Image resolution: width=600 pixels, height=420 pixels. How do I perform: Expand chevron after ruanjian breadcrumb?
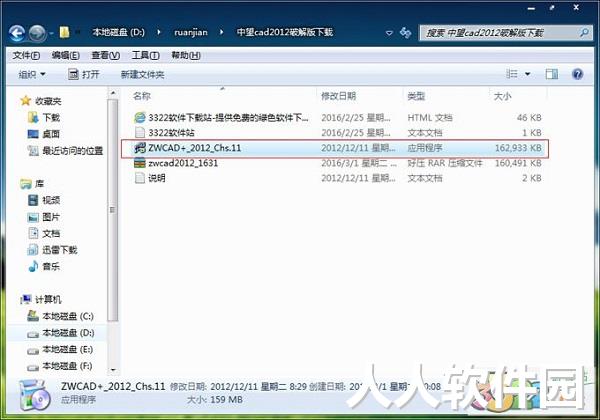tap(222, 33)
